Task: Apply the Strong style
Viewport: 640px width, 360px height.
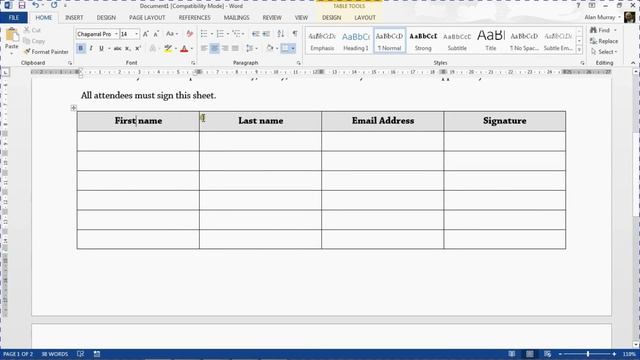Action: 423,41
